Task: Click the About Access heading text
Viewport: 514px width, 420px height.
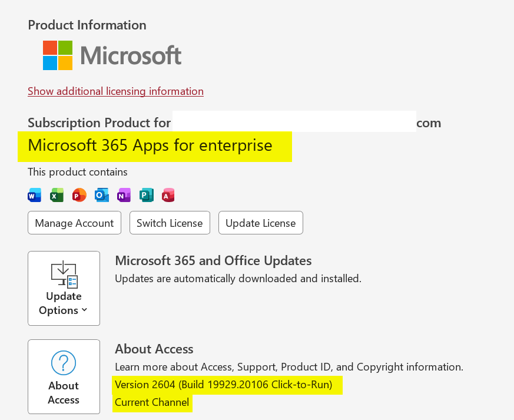Action: tap(154, 349)
